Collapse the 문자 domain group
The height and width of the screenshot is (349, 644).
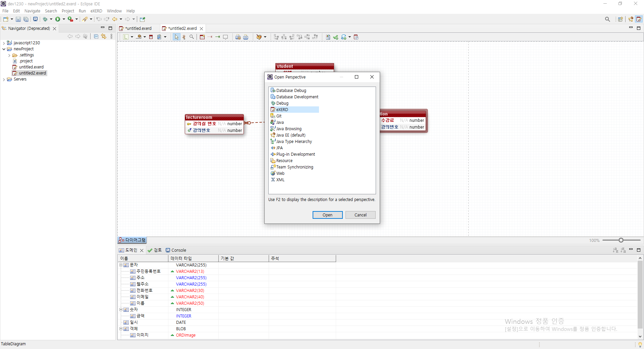click(x=121, y=265)
